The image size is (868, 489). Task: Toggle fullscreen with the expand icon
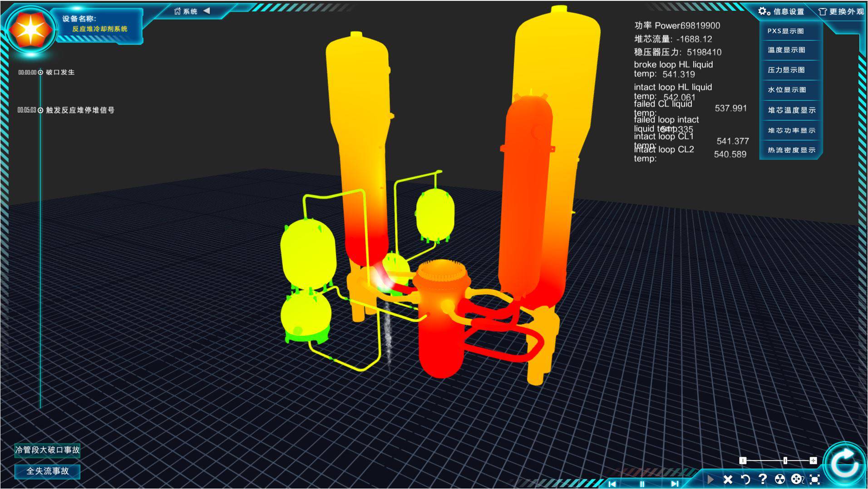[x=815, y=479]
